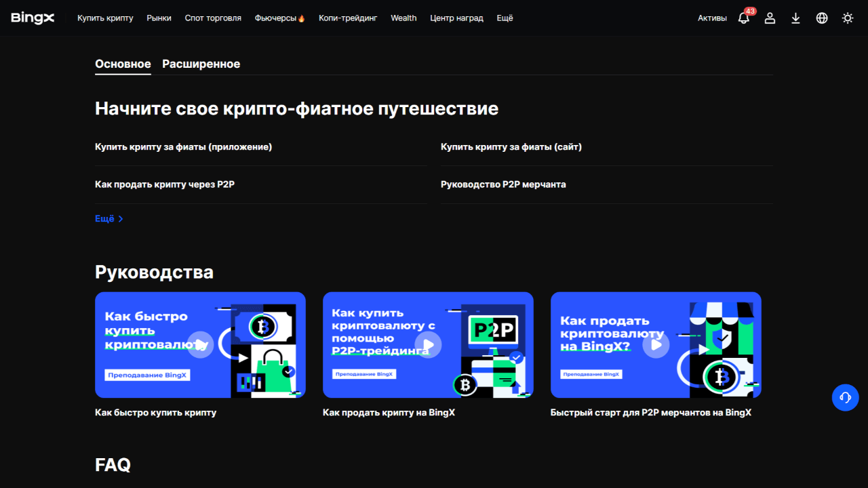Open the 'Купить крипту' navigation menu

pyautogui.click(x=105, y=18)
